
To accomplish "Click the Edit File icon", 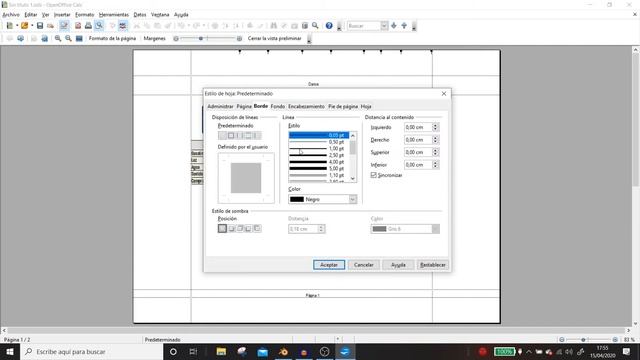I will pos(64,26).
